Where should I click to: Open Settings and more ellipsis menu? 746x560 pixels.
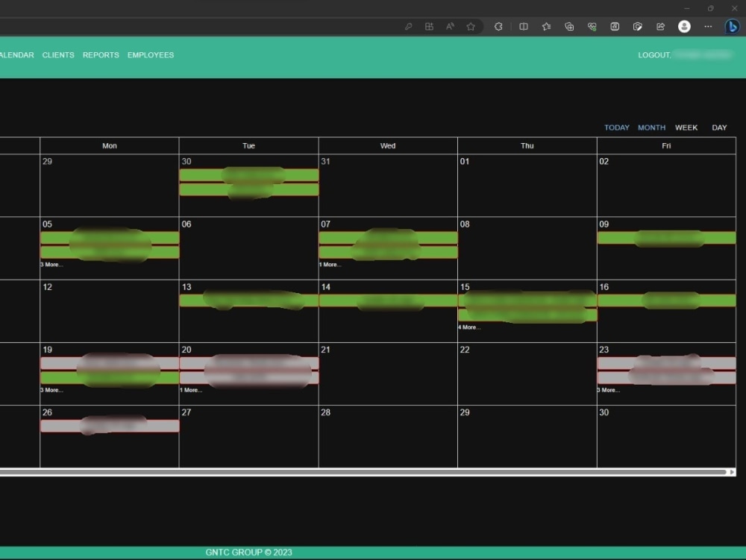(708, 27)
